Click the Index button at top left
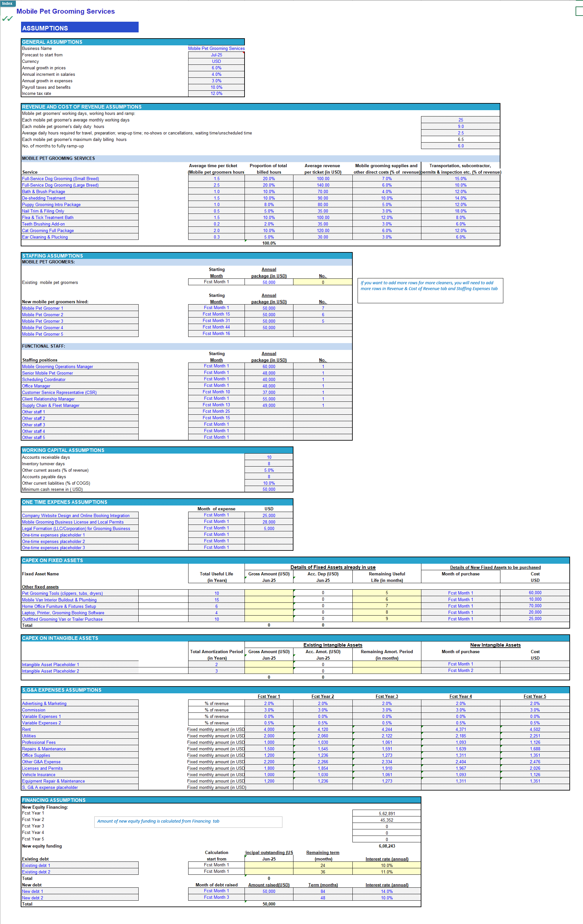The height and width of the screenshot is (924, 583). tap(7, 4)
